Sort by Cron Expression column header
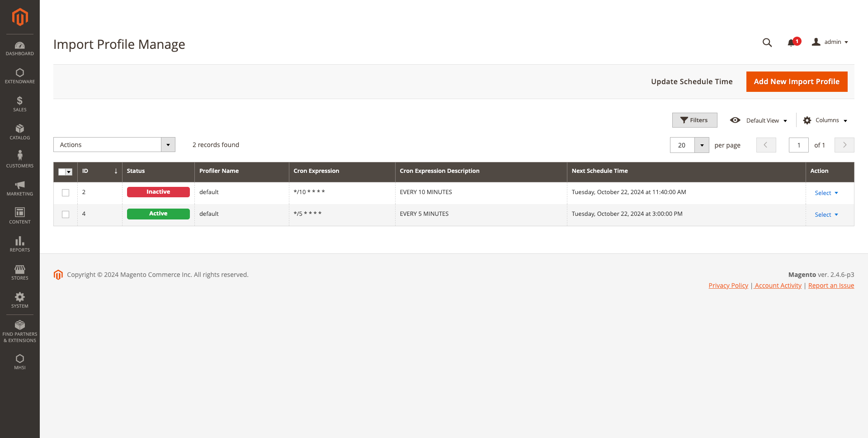The image size is (868, 438). (342, 171)
